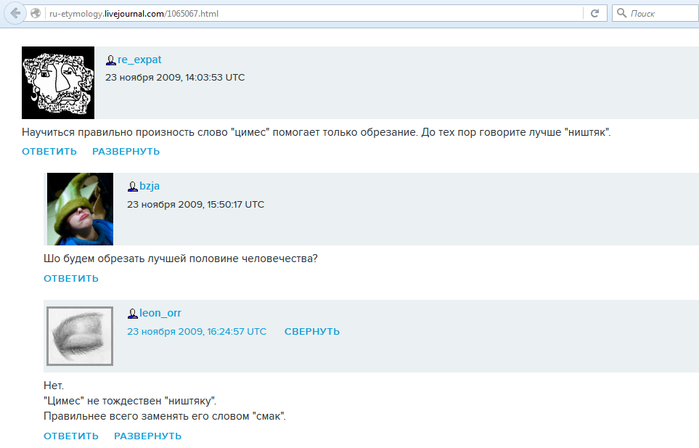Open leon_orr's eye sketch avatar
The height and width of the screenshot is (448, 699).
pyautogui.click(x=80, y=336)
